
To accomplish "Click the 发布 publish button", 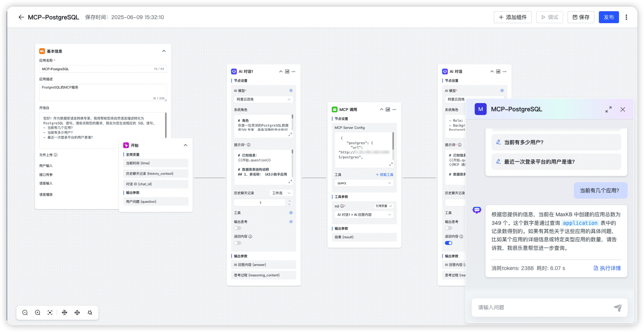I will click(609, 17).
